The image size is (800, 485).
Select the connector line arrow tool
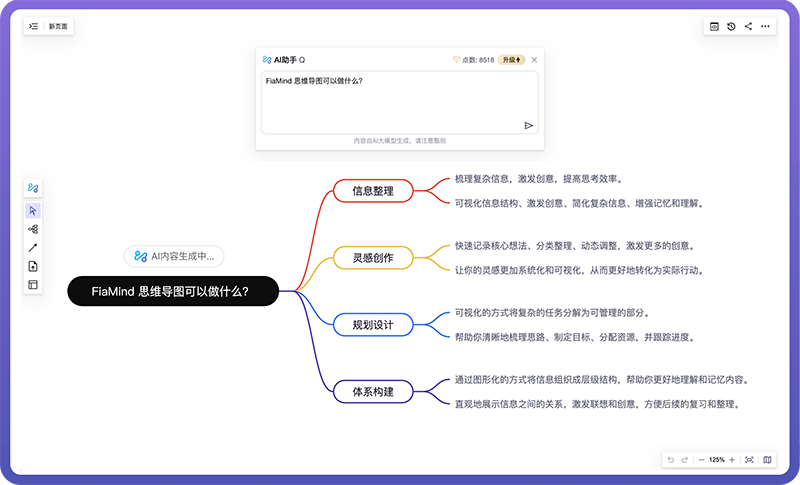coord(33,248)
